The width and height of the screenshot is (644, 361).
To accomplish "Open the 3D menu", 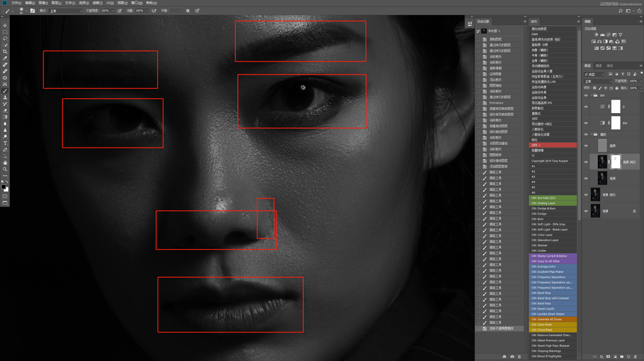I will [x=110, y=3].
